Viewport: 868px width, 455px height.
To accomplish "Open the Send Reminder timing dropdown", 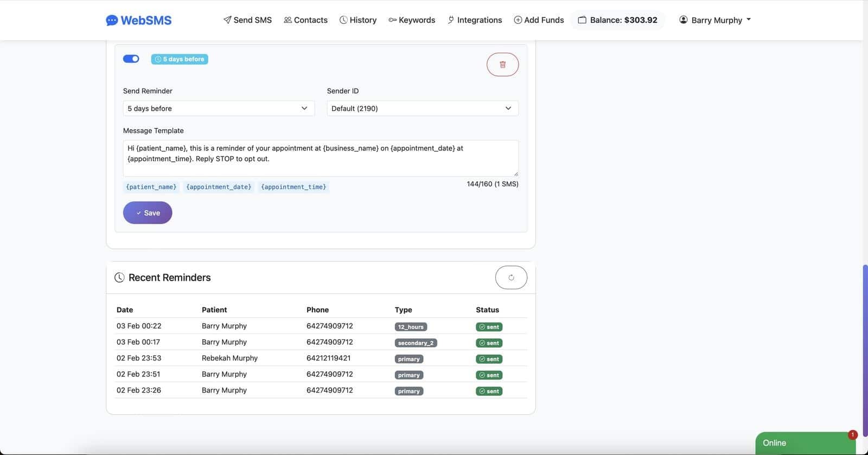I will coord(219,109).
